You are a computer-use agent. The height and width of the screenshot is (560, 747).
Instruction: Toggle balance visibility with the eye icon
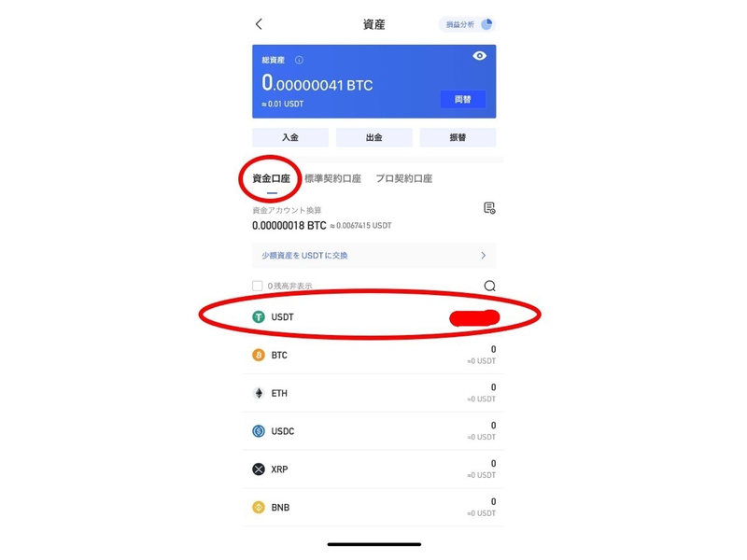coord(479,56)
